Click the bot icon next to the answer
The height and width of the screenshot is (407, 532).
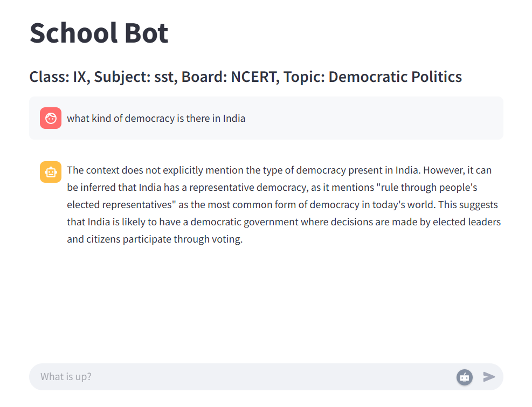pos(50,172)
